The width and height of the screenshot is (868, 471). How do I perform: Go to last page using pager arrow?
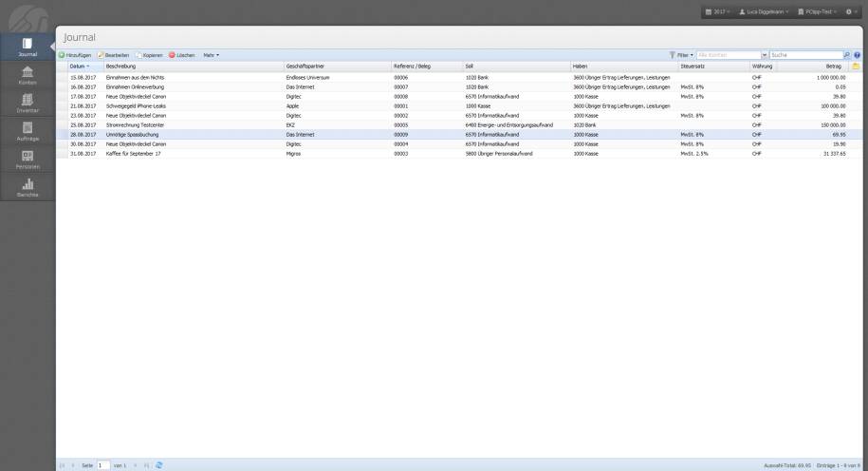tap(146, 465)
